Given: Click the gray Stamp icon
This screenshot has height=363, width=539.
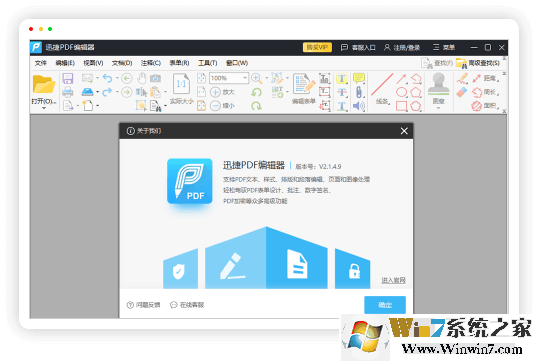Looking at the screenshot, I should (438, 84).
